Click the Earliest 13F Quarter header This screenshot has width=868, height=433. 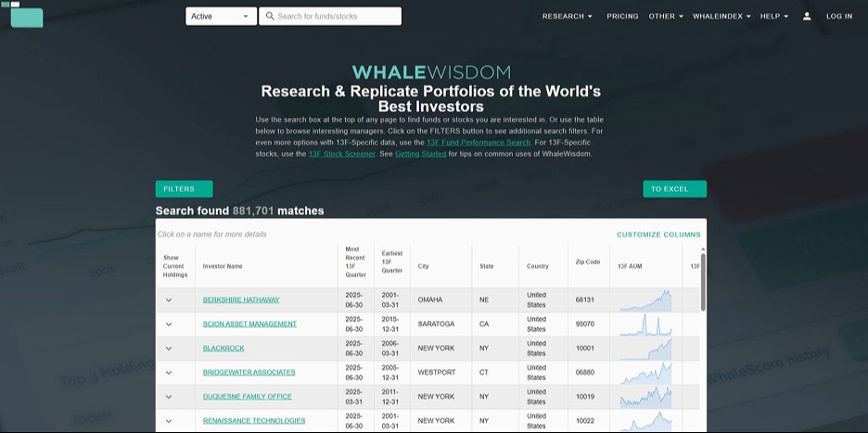(392, 261)
